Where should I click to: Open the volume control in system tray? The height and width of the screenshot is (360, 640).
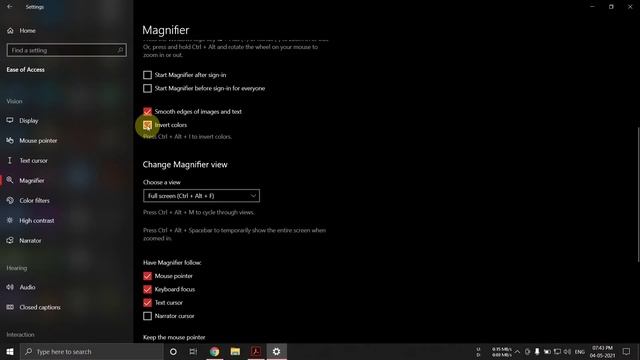point(567,351)
